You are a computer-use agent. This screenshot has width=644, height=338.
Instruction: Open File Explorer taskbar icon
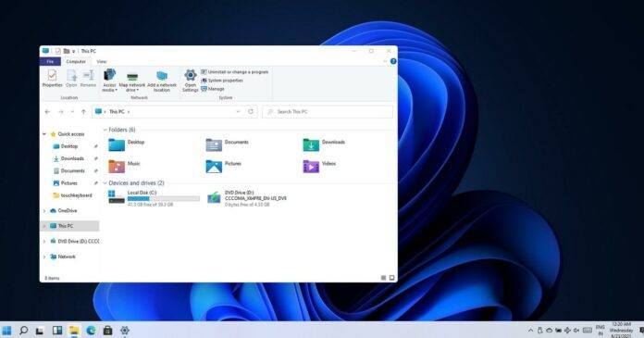(x=74, y=331)
